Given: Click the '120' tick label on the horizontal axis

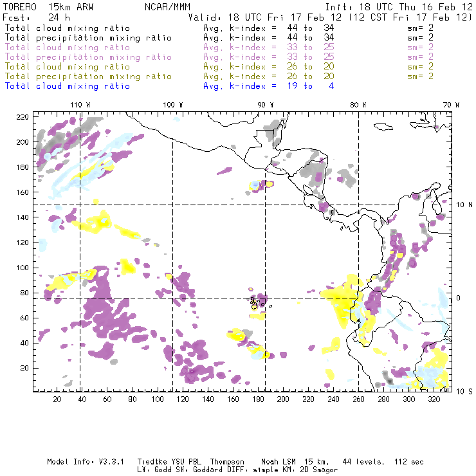Looking at the screenshot, I should 183,399.
